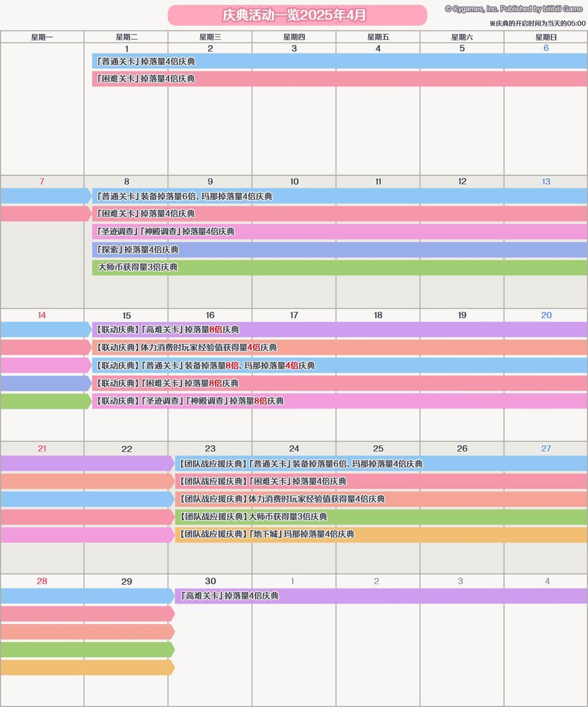Click 【联动庆典】体力消费时玩家经验值获得量4倍庆典 bar

(x=339, y=347)
